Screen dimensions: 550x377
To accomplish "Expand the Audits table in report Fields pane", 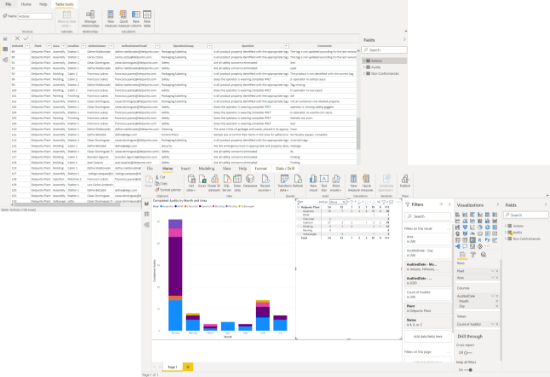I will pos(506,232).
